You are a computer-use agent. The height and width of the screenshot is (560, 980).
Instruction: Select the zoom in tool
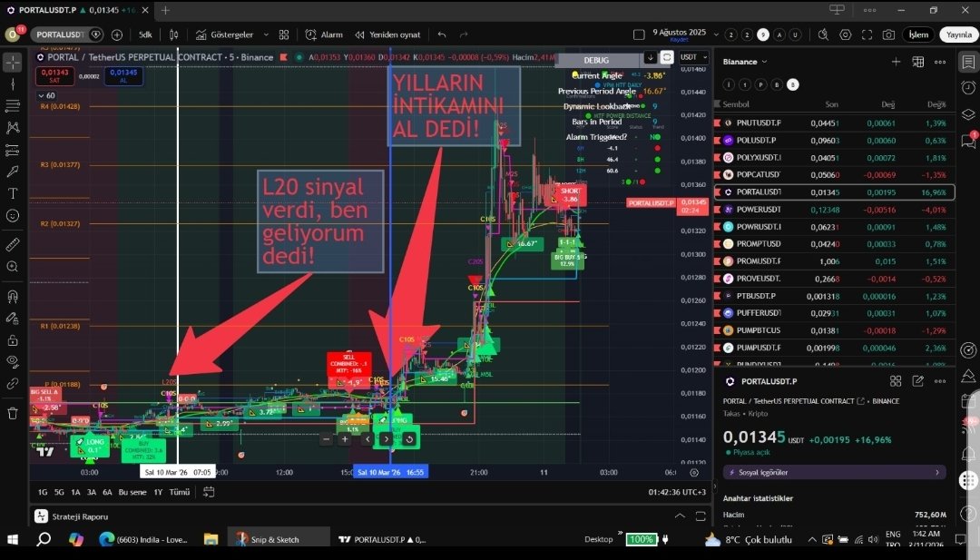click(x=13, y=267)
